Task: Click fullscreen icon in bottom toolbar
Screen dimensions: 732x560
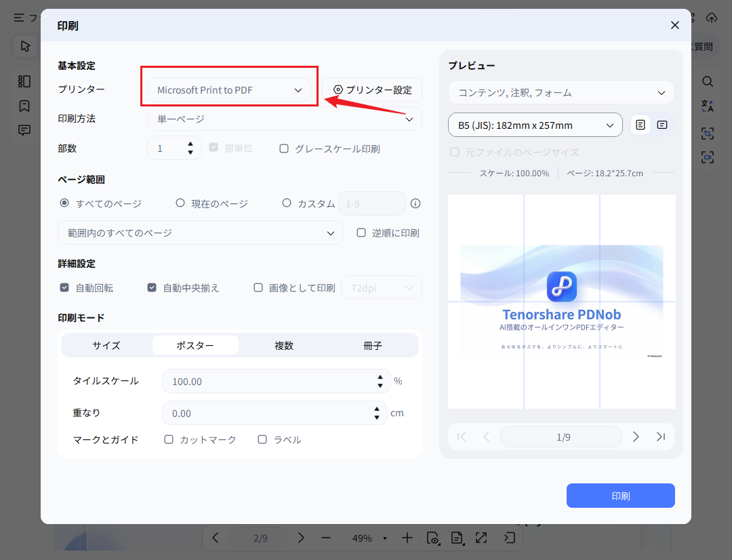Action: click(x=481, y=538)
